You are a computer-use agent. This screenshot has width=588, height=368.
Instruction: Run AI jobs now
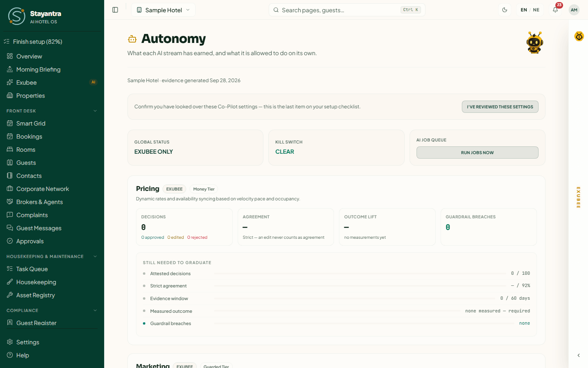tap(477, 153)
